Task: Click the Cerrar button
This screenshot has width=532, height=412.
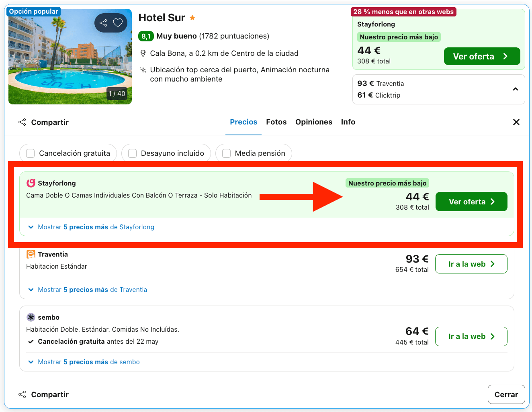Action: point(506,394)
